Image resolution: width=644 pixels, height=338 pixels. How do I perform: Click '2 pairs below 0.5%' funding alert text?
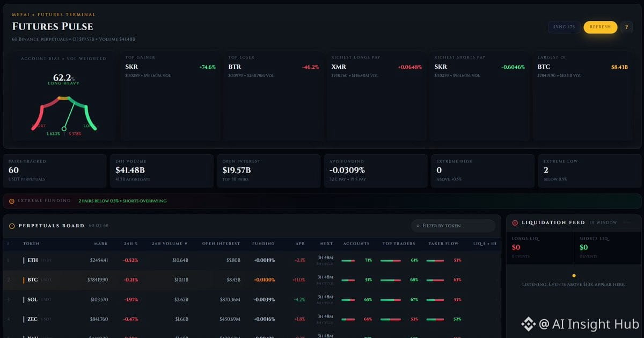pyautogui.click(x=122, y=201)
